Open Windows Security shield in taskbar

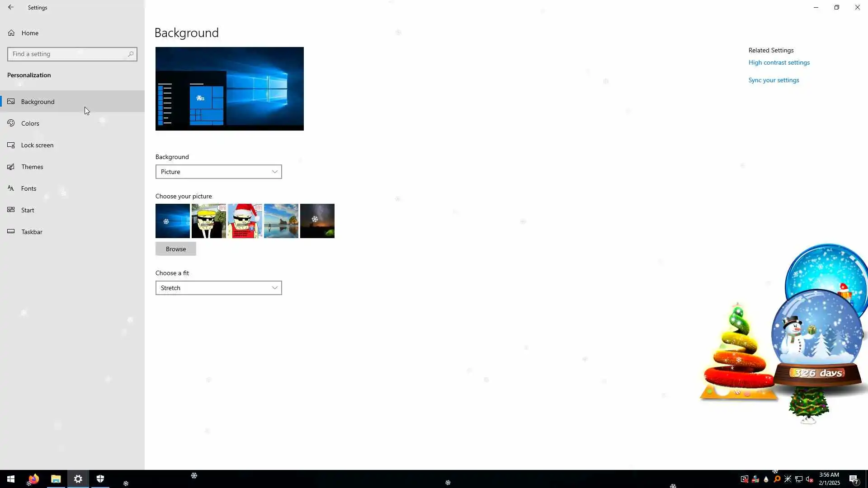(100, 479)
